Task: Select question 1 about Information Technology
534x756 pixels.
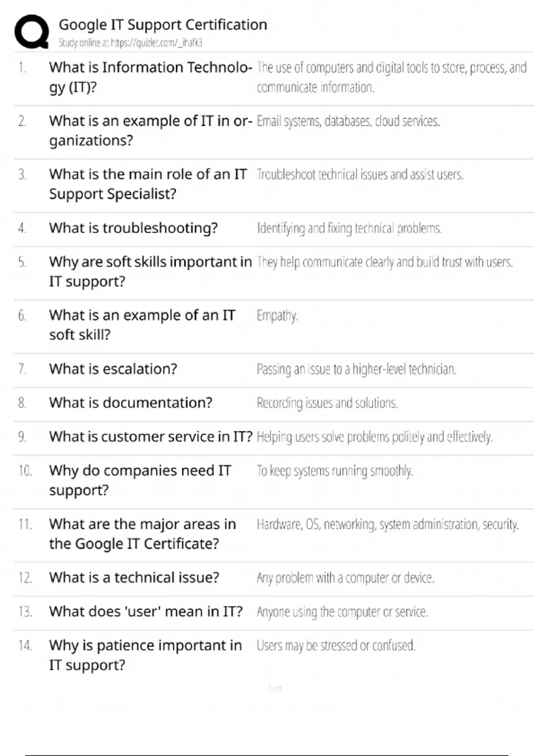Action: 151,77
